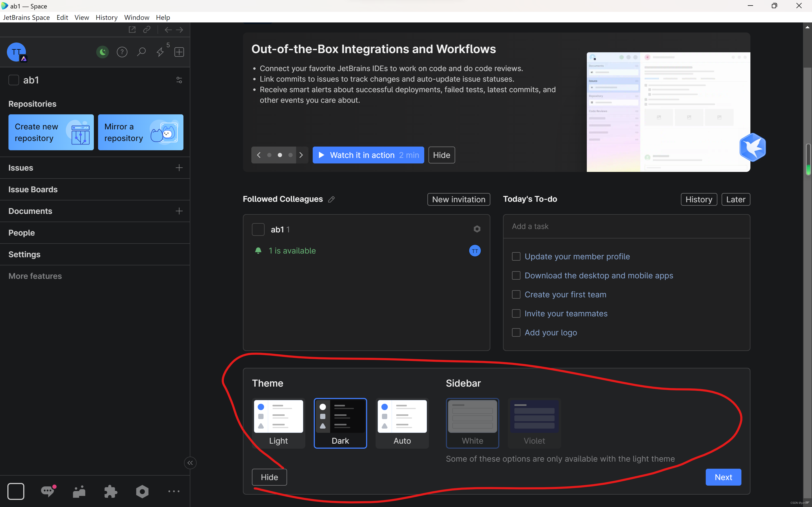812x507 pixels.
Task: Expand the three-dots more menu in bottom bar
Action: (x=174, y=492)
